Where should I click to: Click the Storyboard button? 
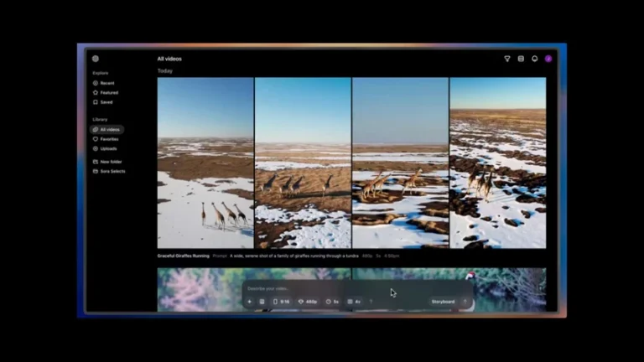443,302
